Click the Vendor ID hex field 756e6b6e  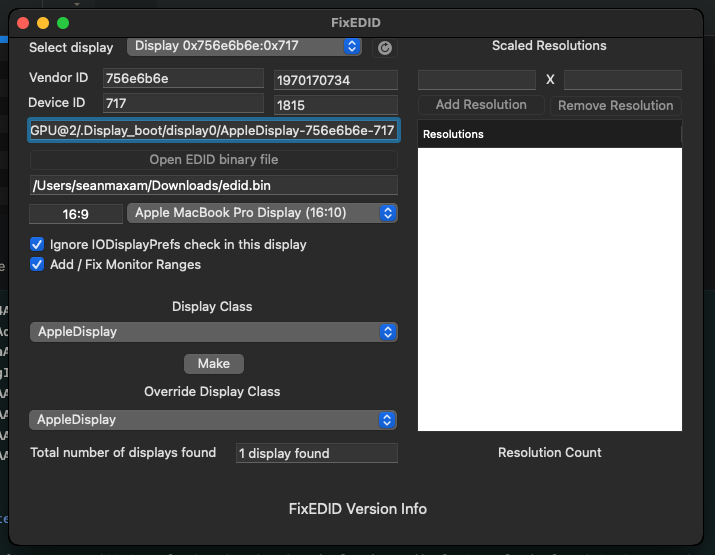(x=183, y=78)
